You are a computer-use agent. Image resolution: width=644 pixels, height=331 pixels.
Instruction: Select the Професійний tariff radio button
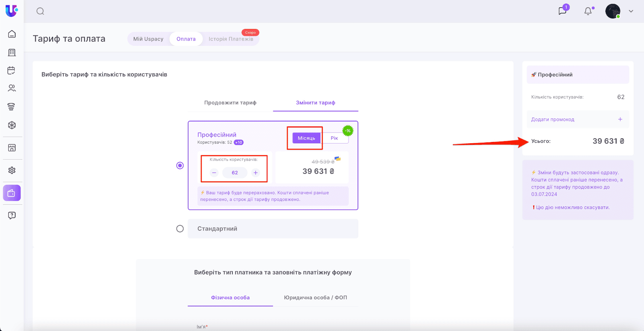[180, 165]
